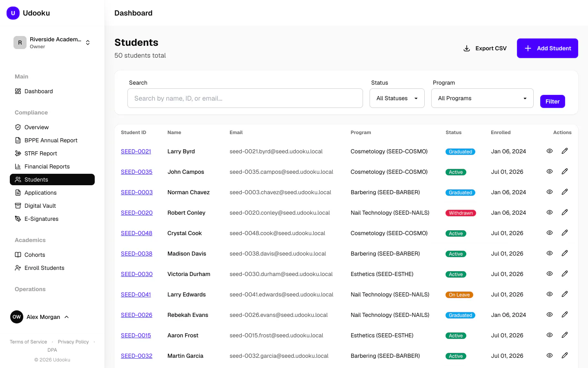Click Rebekah Evans' Graduated status badge
The height and width of the screenshot is (368, 588).
pyautogui.click(x=460, y=315)
